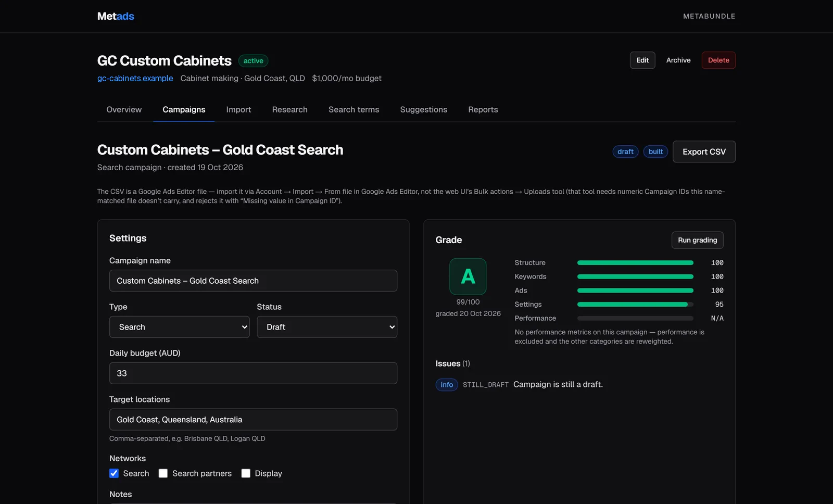Click the "$1,000/mo budget" text
The width and height of the screenshot is (833, 504).
pyautogui.click(x=347, y=78)
